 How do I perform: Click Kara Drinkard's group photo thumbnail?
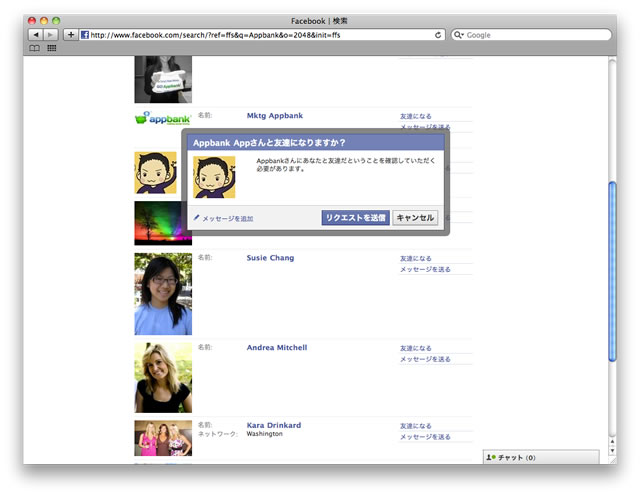[163, 438]
